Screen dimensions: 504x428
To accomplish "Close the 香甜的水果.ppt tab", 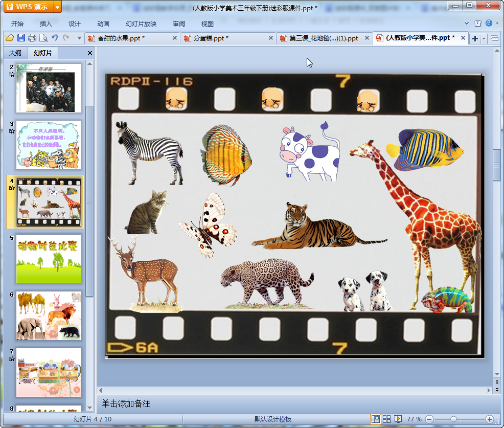I will (x=174, y=38).
